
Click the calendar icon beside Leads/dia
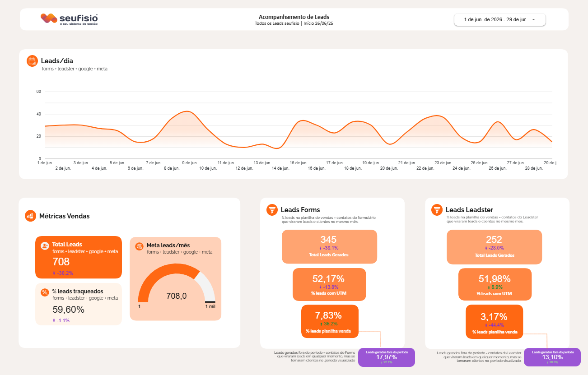click(32, 61)
